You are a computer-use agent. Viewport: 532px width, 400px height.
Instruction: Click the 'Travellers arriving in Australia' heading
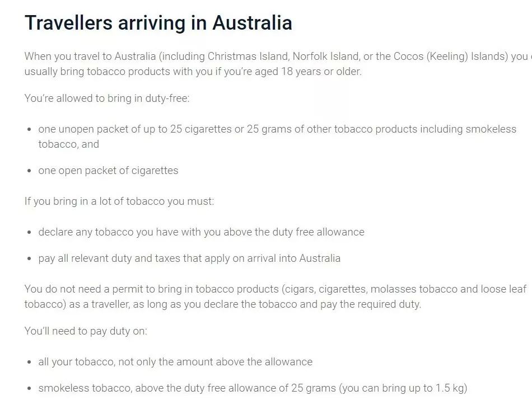[x=158, y=23]
